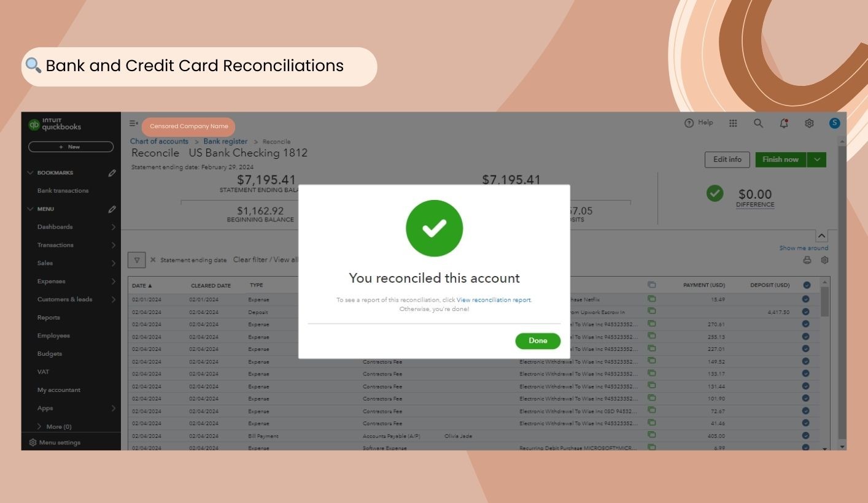Click the green icon on the Netflix row
This screenshot has height=503, width=868.
[651, 299]
